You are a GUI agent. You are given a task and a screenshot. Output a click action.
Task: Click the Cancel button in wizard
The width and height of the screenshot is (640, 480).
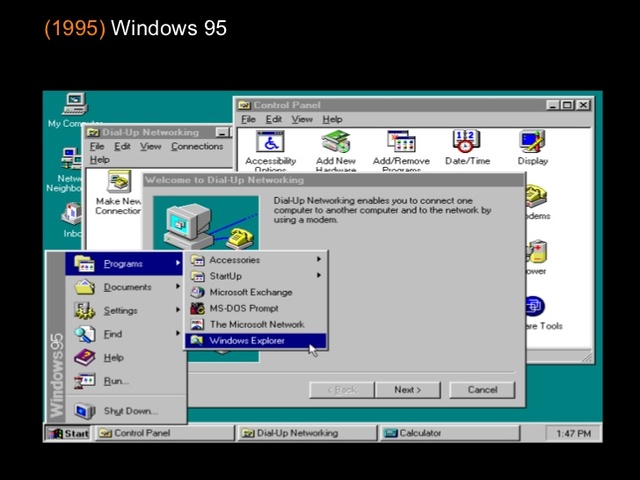pyautogui.click(x=482, y=390)
